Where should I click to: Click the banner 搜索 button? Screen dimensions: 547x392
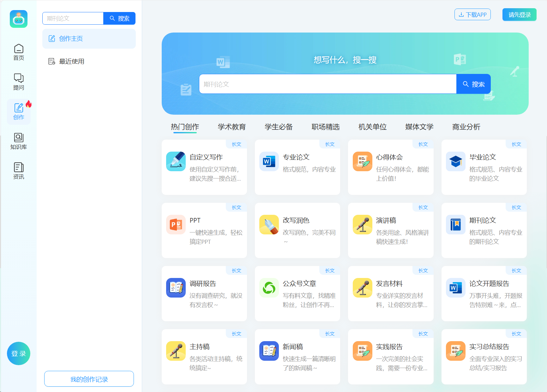pyautogui.click(x=473, y=84)
